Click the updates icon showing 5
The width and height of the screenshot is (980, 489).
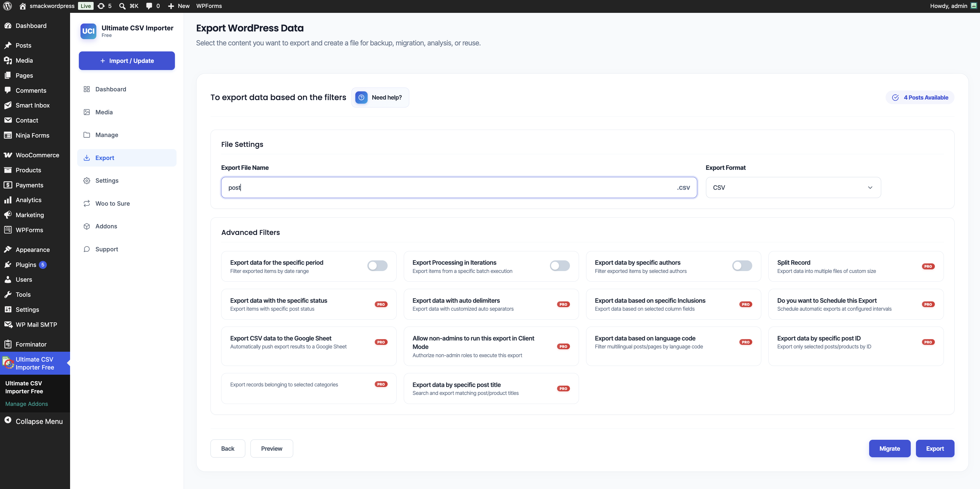click(101, 6)
